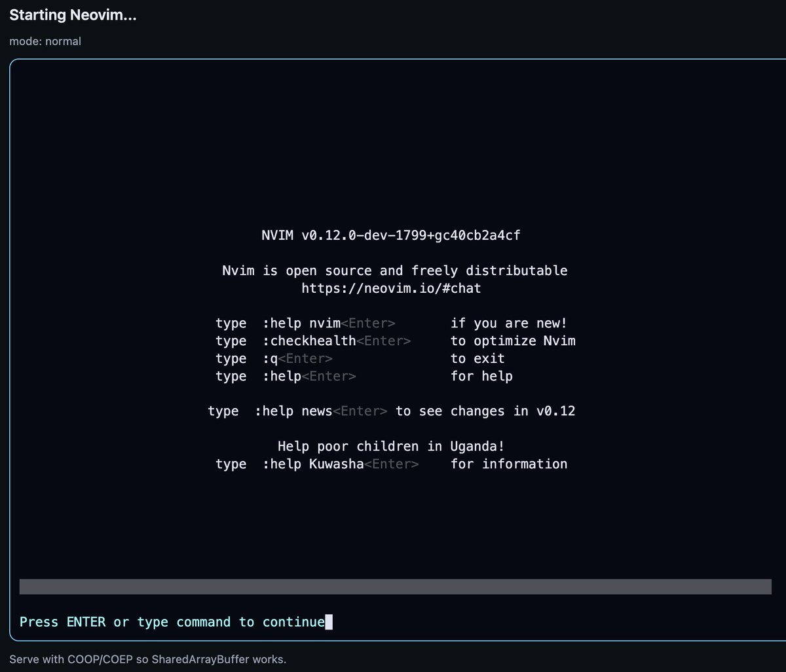Click "Press ENTER or type command to continue" prompt
Image resolution: width=786 pixels, height=672 pixels.
[x=172, y=622]
